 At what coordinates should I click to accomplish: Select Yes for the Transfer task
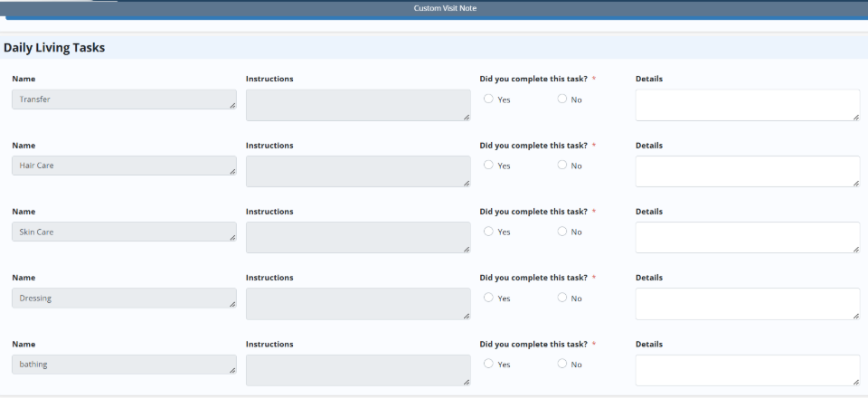489,99
